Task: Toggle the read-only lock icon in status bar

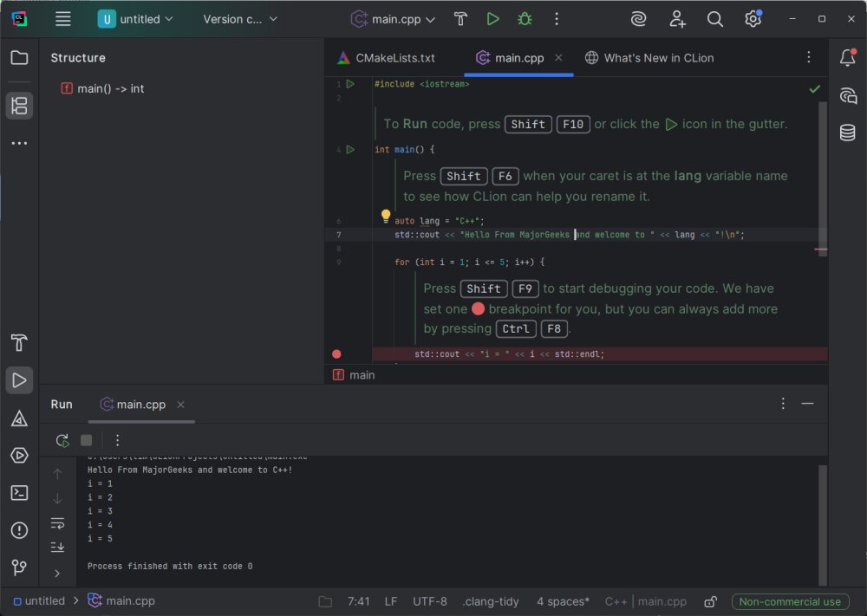Action: click(x=709, y=601)
